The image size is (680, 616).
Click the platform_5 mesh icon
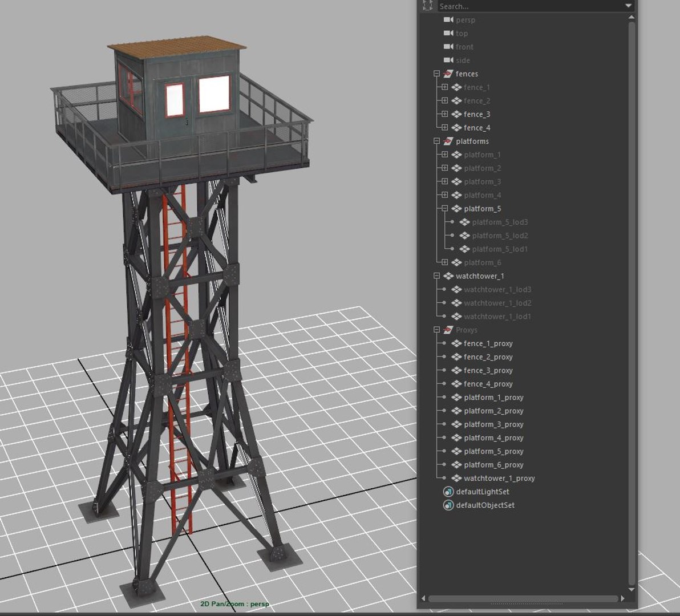pyautogui.click(x=456, y=209)
